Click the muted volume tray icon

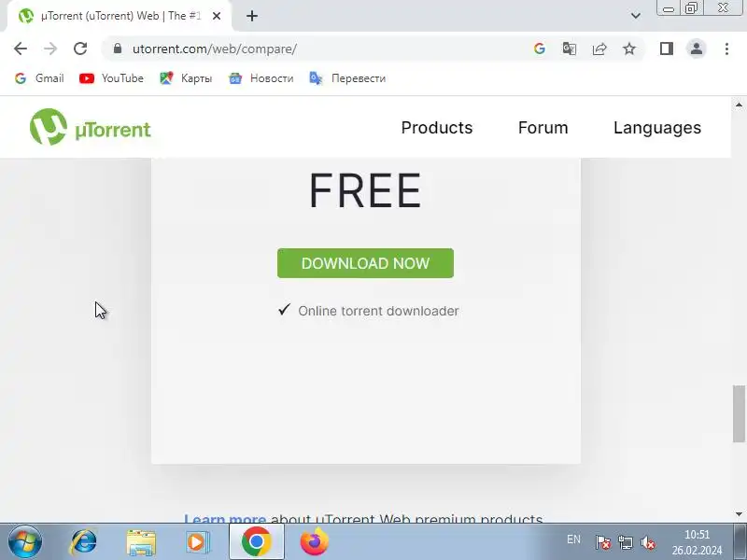click(648, 542)
